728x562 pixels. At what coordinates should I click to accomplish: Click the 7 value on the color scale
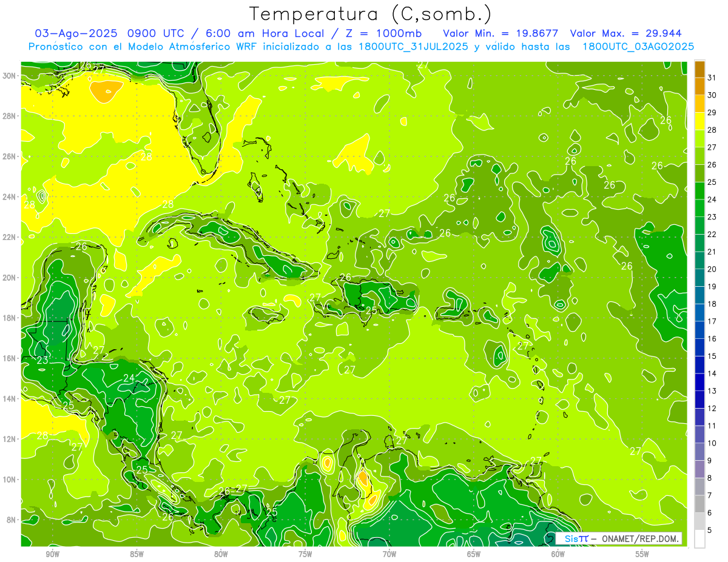(710, 495)
